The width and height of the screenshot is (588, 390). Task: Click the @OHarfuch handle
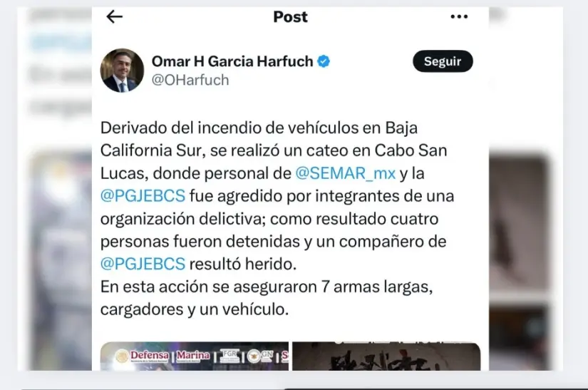pyautogui.click(x=190, y=80)
